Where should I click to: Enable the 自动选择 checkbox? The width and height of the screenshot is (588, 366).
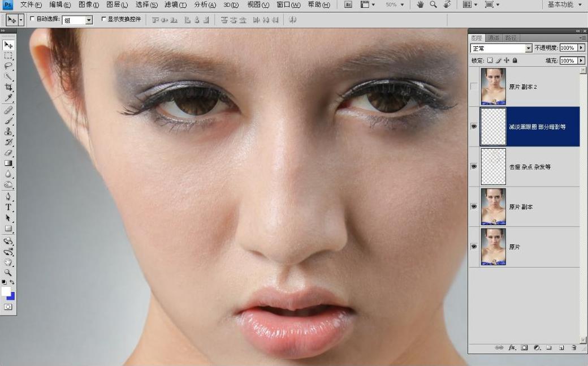point(32,19)
